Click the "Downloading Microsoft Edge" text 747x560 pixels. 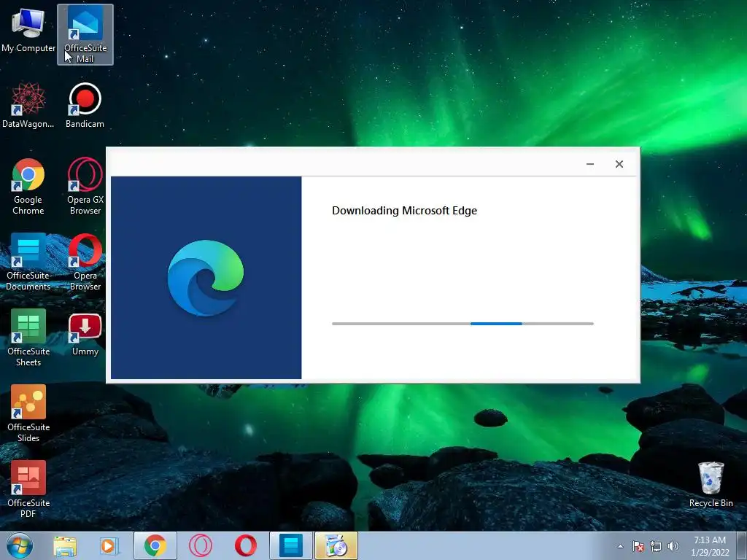[404, 211]
